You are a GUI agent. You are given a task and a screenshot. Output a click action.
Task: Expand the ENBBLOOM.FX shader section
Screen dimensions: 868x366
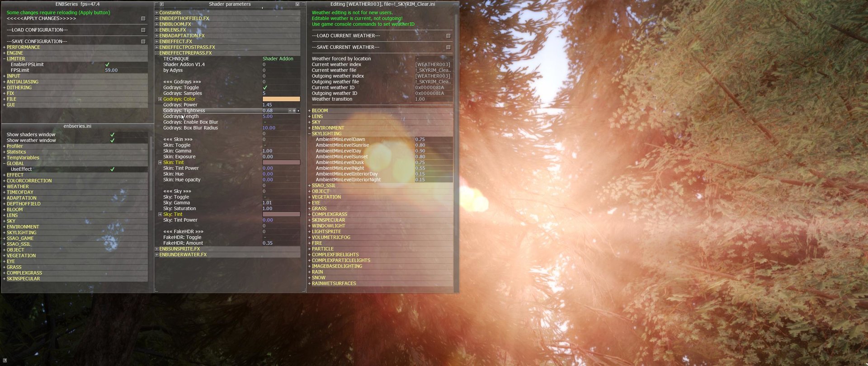click(x=157, y=24)
